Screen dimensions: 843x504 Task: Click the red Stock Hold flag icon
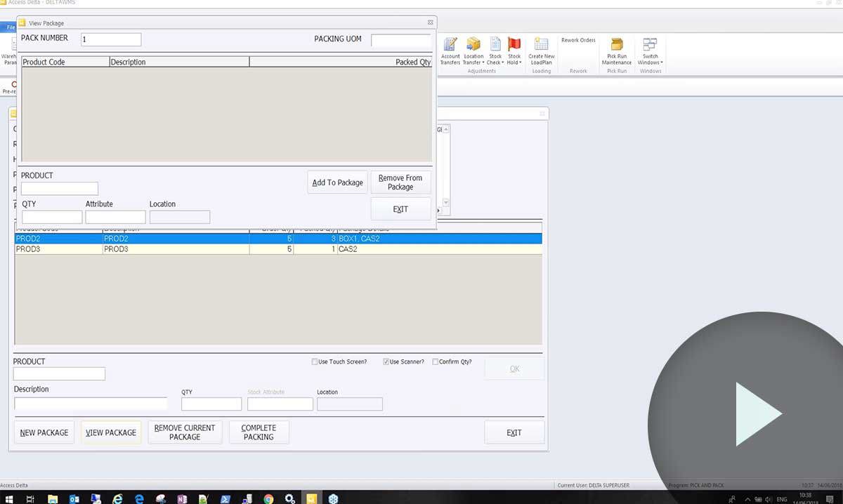tap(514, 45)
